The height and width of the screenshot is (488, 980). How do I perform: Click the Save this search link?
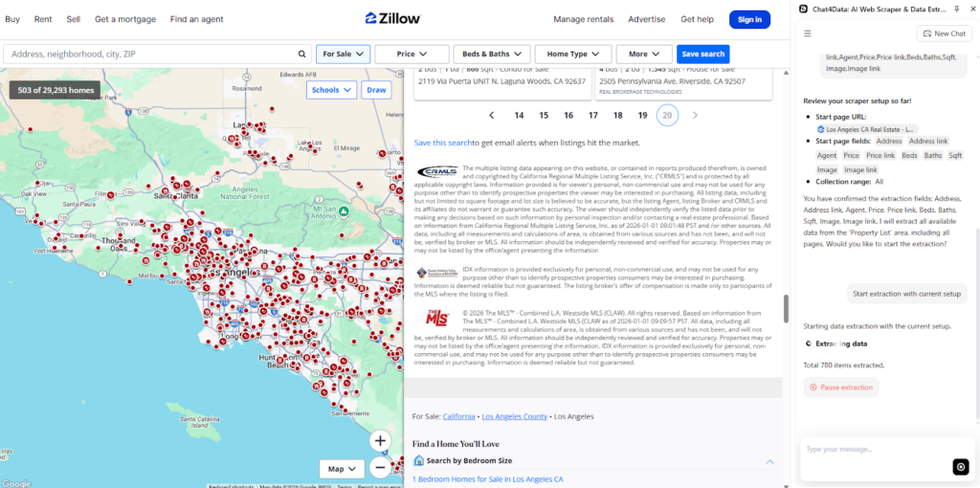coord(442,143)
